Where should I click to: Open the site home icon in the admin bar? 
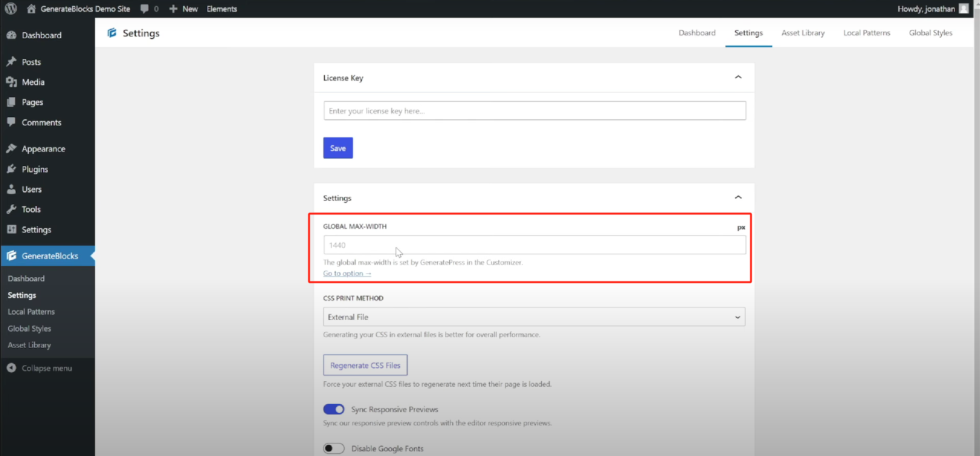[x=31, y=8]
